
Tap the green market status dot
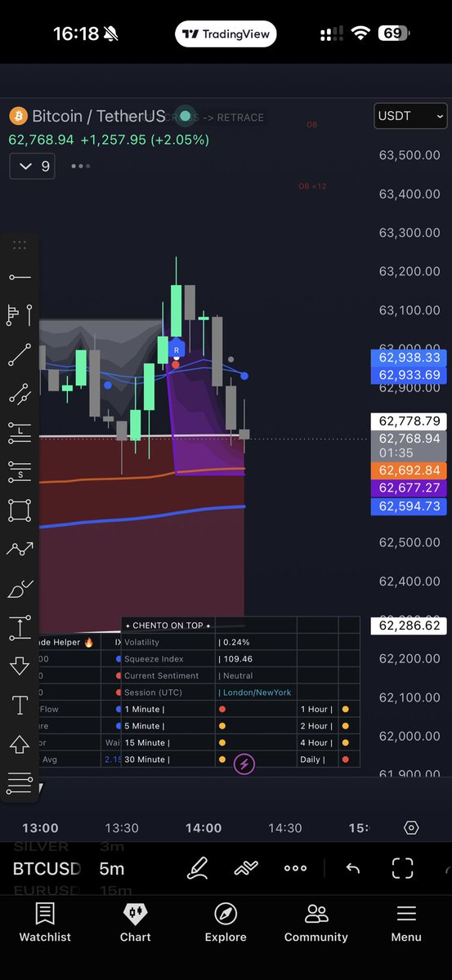point(185,116)
